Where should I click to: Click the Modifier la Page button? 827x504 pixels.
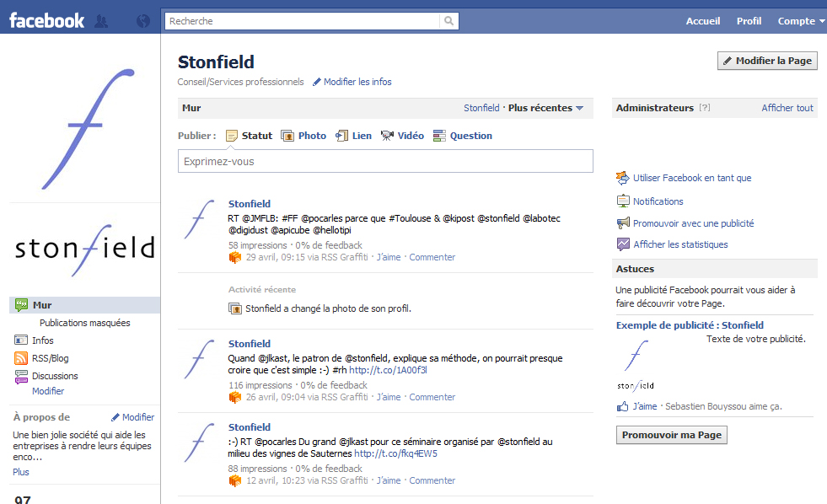(x=767, y=61)
